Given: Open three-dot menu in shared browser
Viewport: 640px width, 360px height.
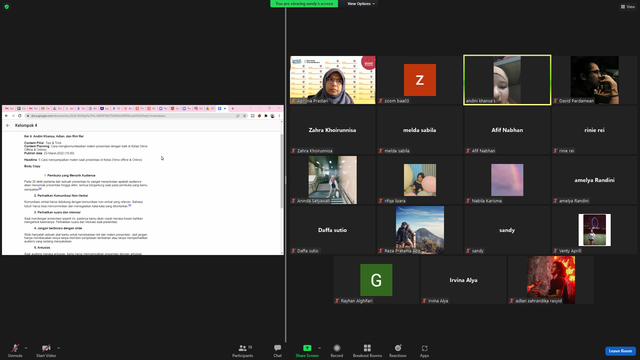Looking at the screenshot, I should (279, 116).
